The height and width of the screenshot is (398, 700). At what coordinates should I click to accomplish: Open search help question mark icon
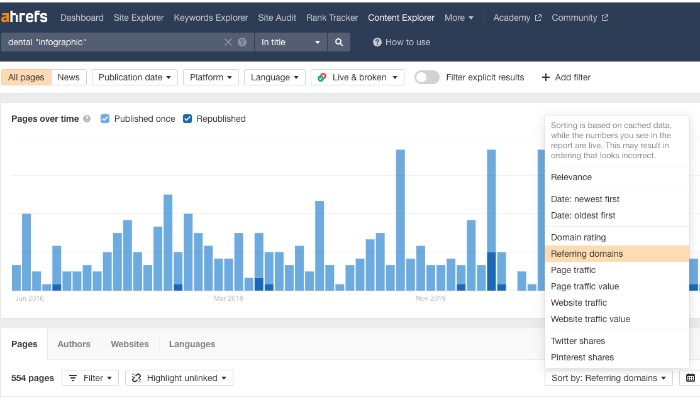pos(242,42)
